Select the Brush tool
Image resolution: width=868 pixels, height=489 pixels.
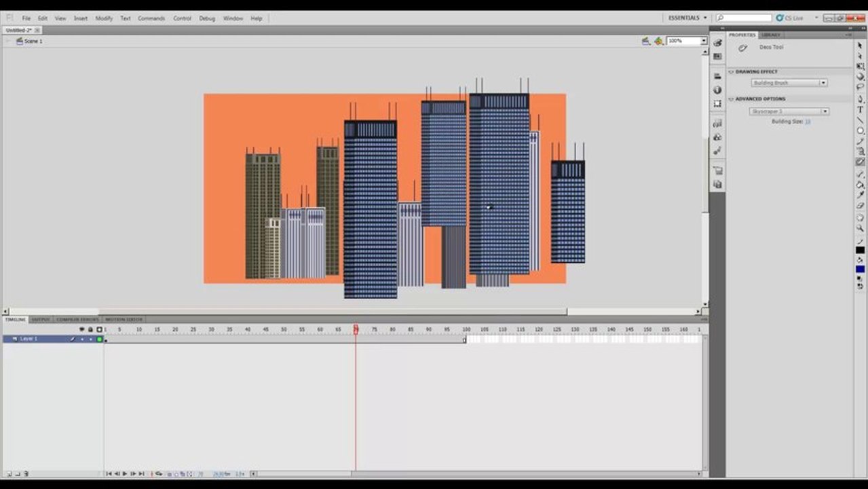coord(860,151)
